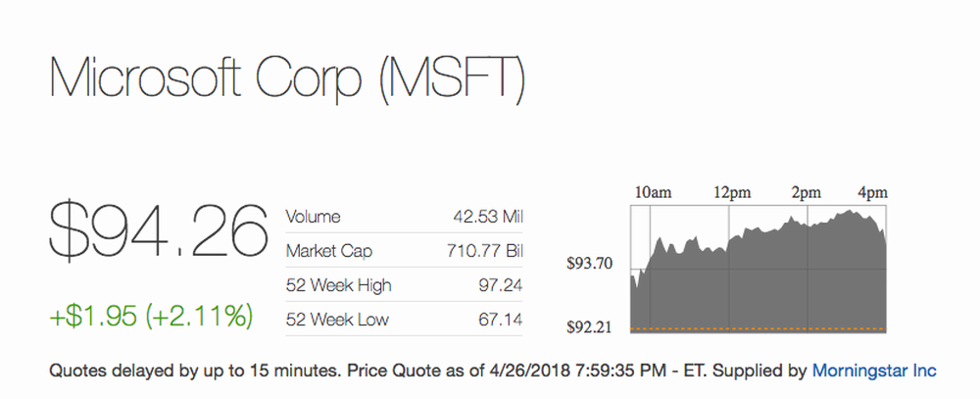Screen dimensions: 980x399
Task: Select the 52 Week Low label
Action: tap(337, 320)
